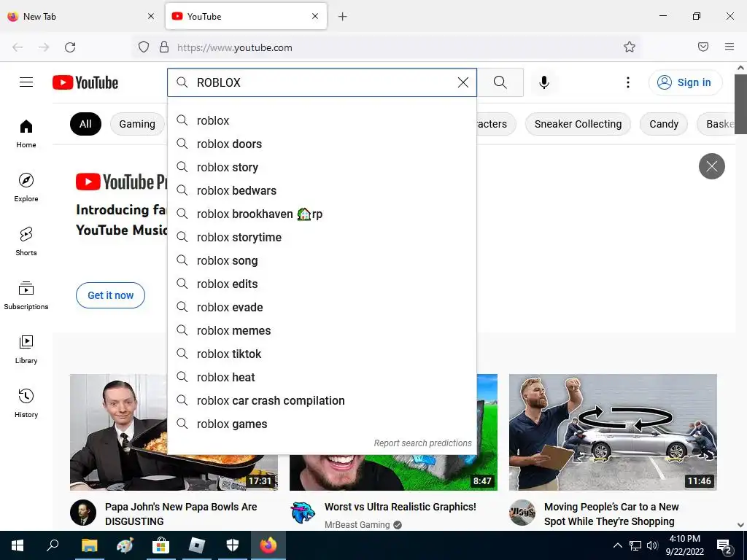Open Library in the sidebar

[x=26, y=349]
